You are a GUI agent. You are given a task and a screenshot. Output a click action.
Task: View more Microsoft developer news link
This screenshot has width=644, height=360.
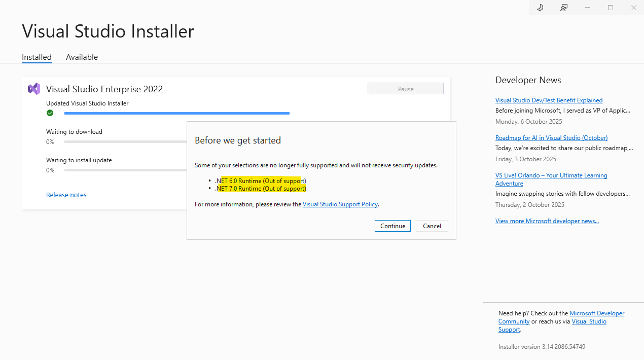pyautogui.click(x=547, y=221)
